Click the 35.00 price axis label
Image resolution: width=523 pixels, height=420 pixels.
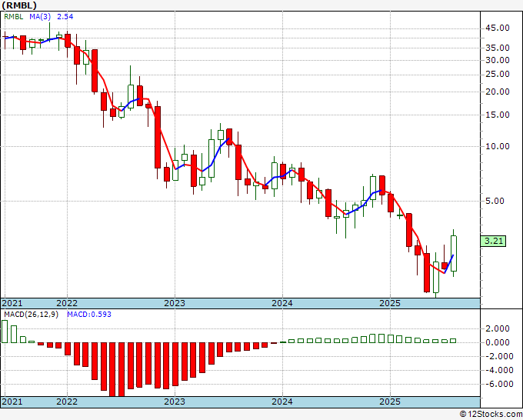coord(498,48)
